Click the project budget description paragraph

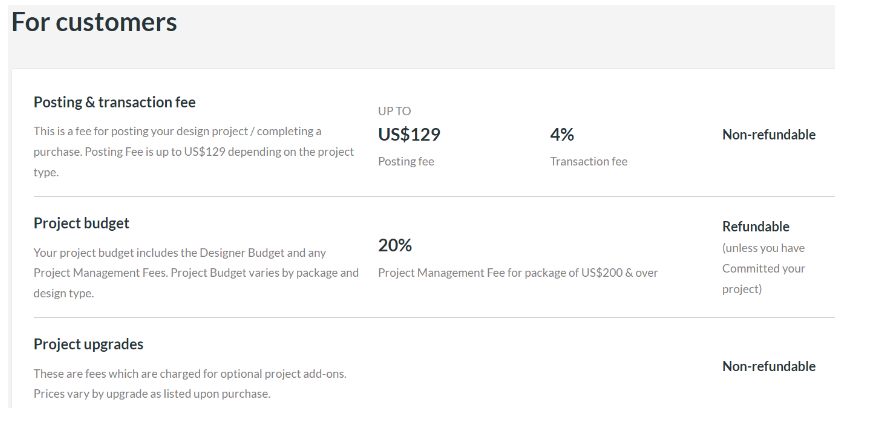(x=196, y=273)
